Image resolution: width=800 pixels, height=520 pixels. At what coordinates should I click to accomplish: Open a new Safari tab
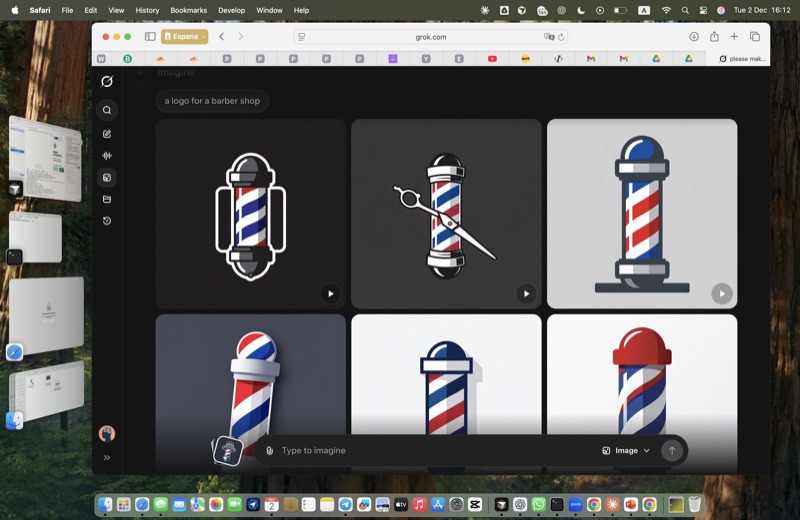click(734, 36)
